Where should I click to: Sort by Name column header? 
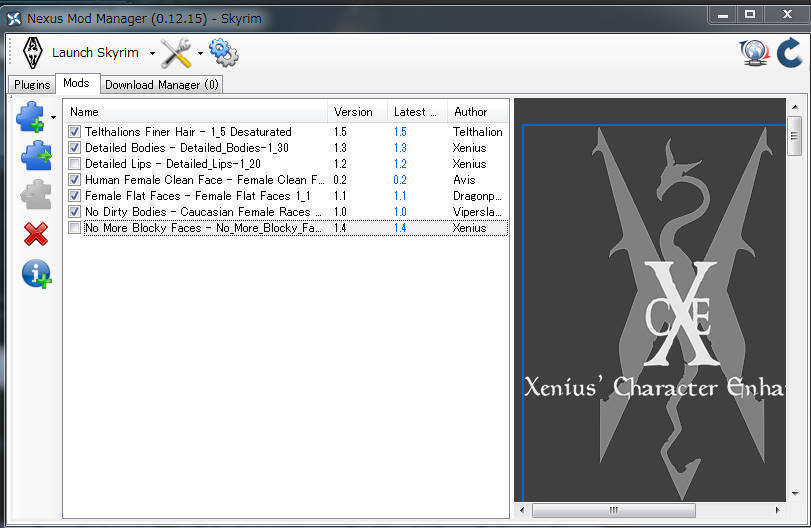(x=196, y=112)
